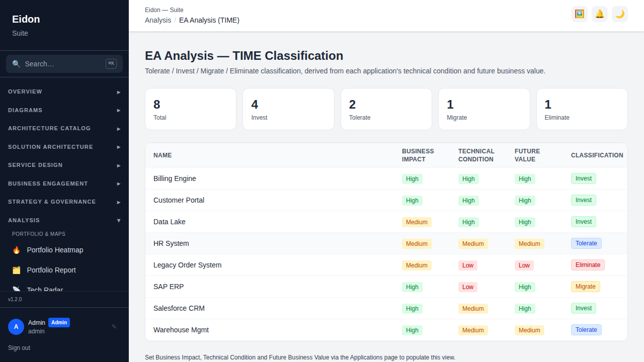Toggle dark mode moon icon
This screenshot has width=644, height=362.
(620, 14)
